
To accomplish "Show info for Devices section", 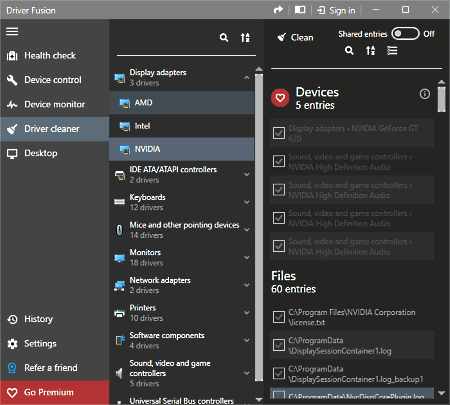I will point(425,94).
